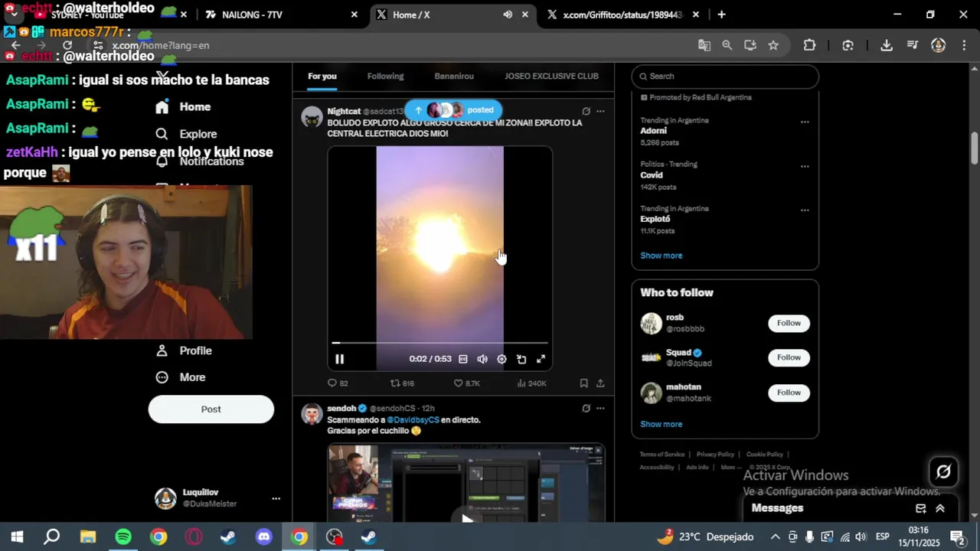The image size is (980, 551).
Task: Open the Chrome profile avatar
Action: pos(938,45)
